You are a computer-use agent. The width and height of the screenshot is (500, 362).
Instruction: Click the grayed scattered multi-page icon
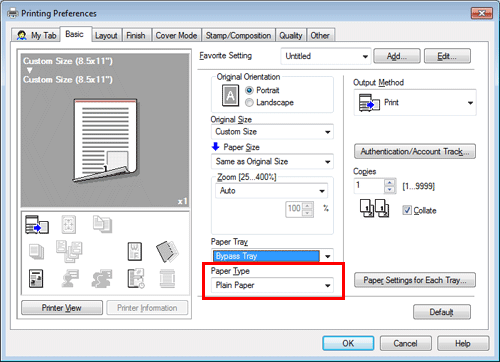[69, 251]
